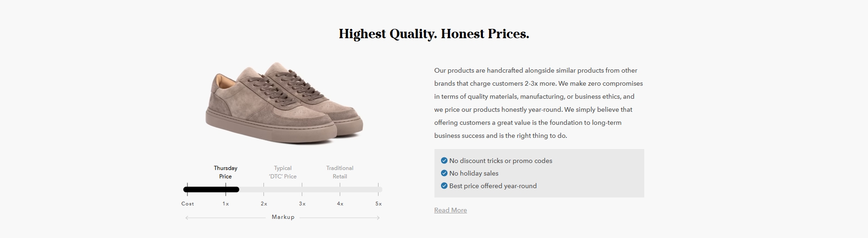Click the 1x marker on markup scale
868x238 pixels.
[226, 204]
